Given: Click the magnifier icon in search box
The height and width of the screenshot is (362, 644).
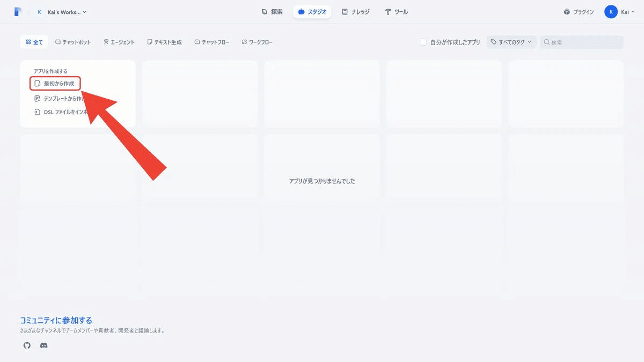Looking at the screenshot, I should [x=547, y=42].
